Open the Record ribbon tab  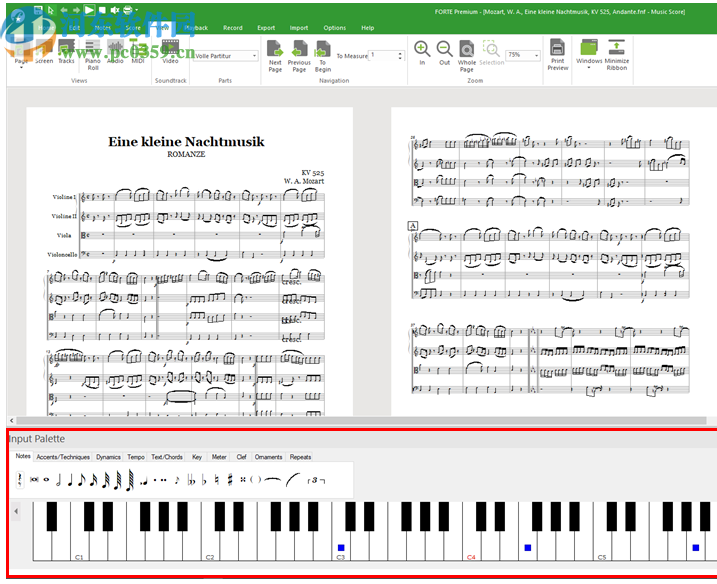(233, 28)
